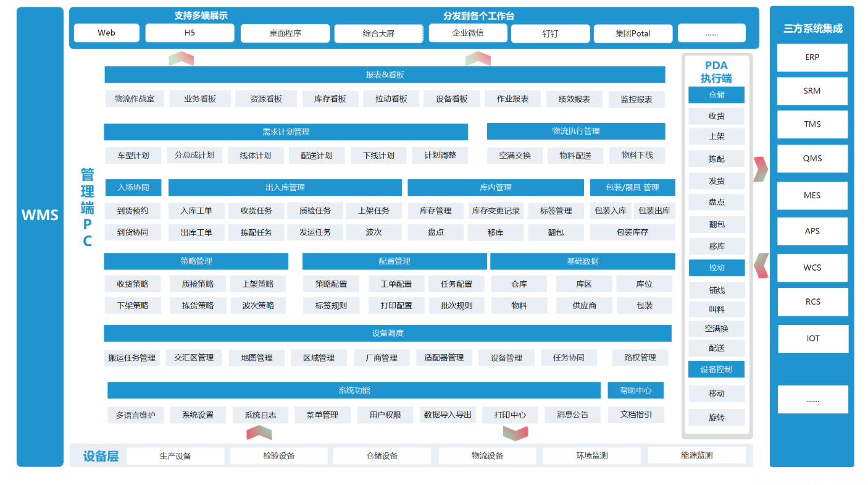Click the 钉钉 workbench box
Image resolution: width=868 pixels, height=485 pixels.
(549, 33)
